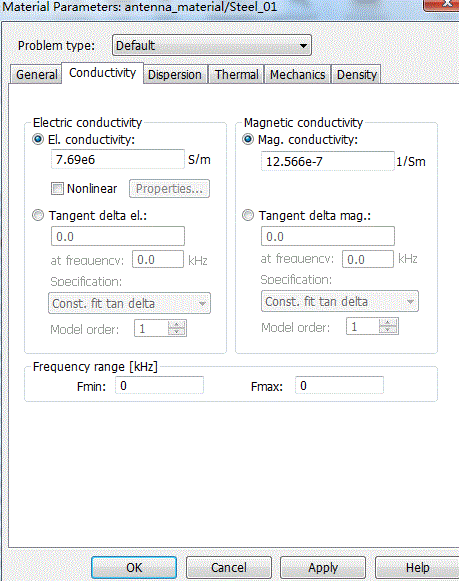
Task: Select the El. conductivity radio button
Action: (38, 139)
